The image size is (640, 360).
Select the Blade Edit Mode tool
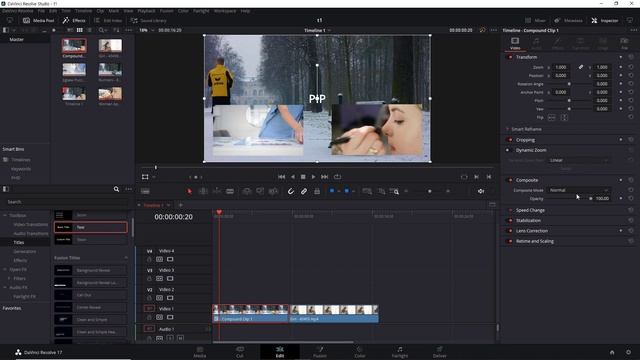tap(230, 191)
